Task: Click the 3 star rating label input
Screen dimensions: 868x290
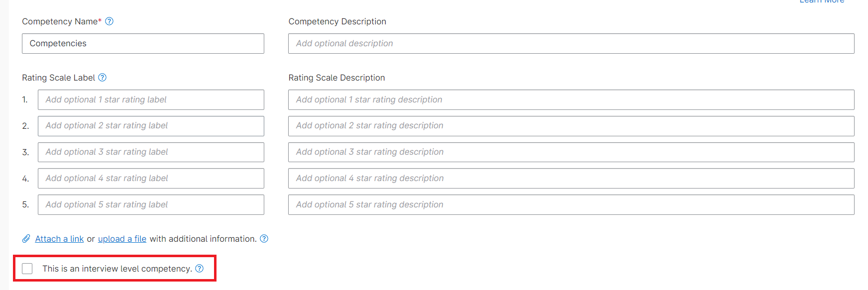Action: coord(151,152)
